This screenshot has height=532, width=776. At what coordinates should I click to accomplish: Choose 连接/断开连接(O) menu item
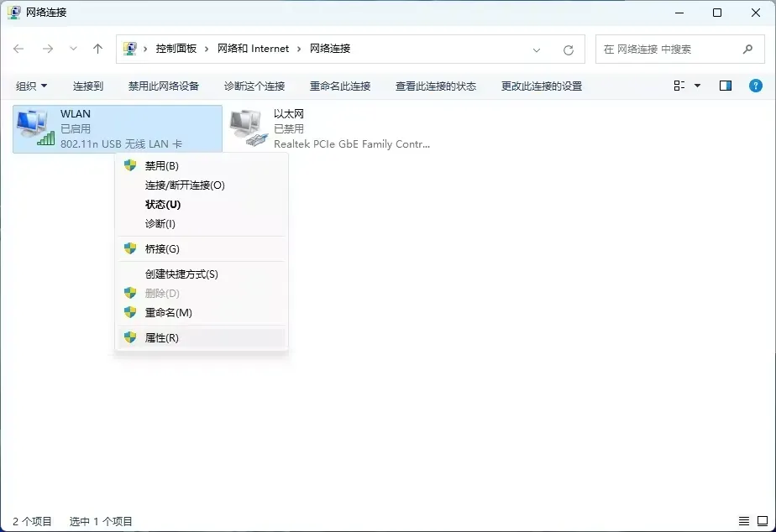[202, 185]
